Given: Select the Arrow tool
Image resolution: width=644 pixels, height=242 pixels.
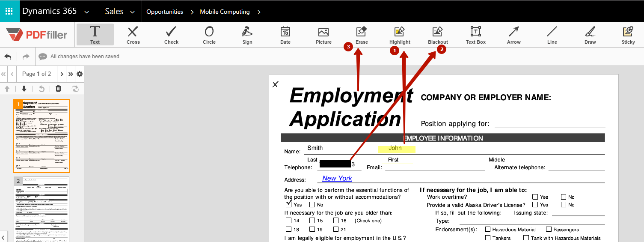Looking at the screenshot, I should click(x=514, y=34).
